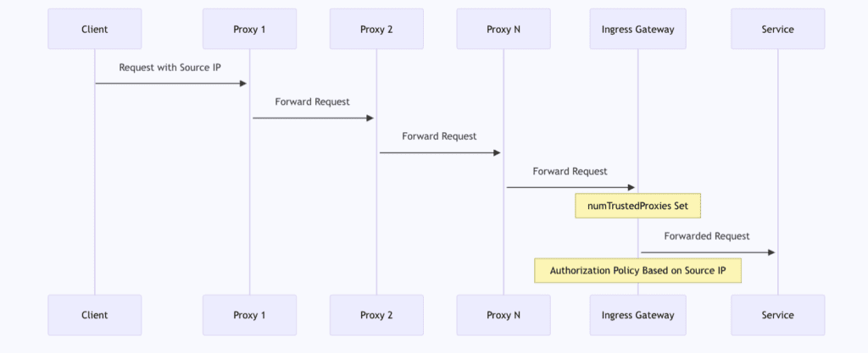
Task: Click the bottom Ingress Gateway box
Action: 637,315
